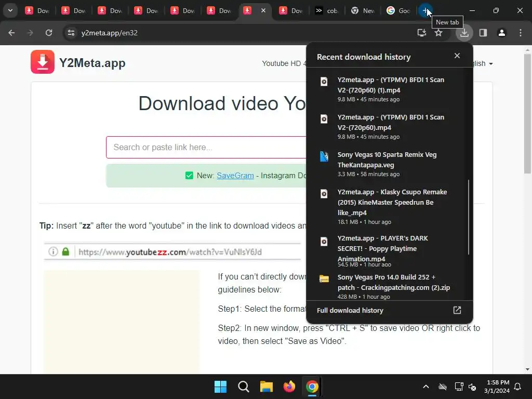Open Firefox from the taskbar
Image resolution: width=532 pixels, height=399 pixels.
coord(289,387)
